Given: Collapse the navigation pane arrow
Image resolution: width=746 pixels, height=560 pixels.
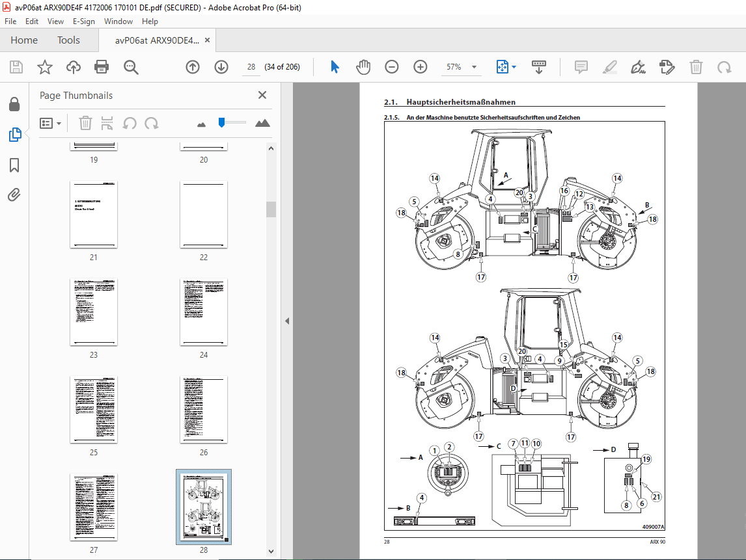Looking at the screenshot, I should (287, 321).
